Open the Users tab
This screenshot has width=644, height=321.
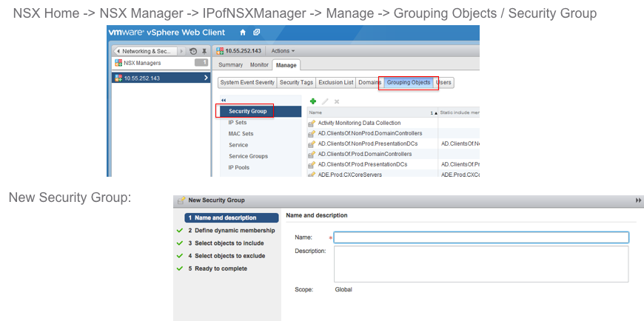pyautogui.click(x=443, y=83)
